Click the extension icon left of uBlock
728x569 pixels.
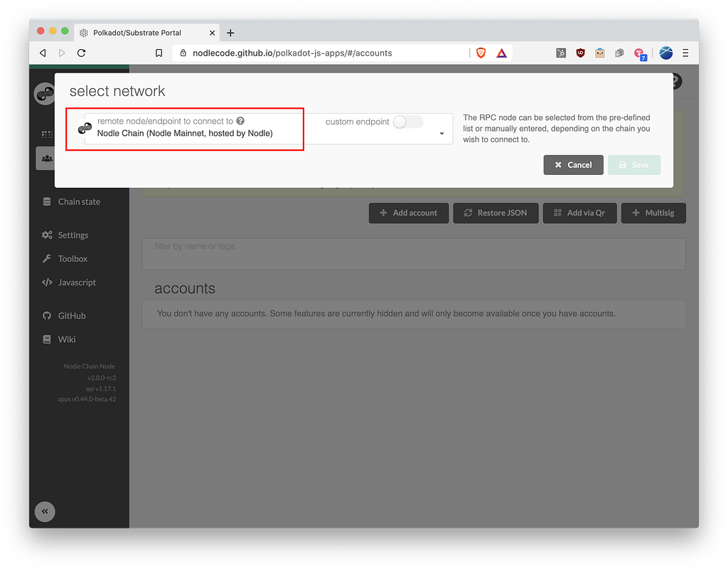tap(561, 53)
